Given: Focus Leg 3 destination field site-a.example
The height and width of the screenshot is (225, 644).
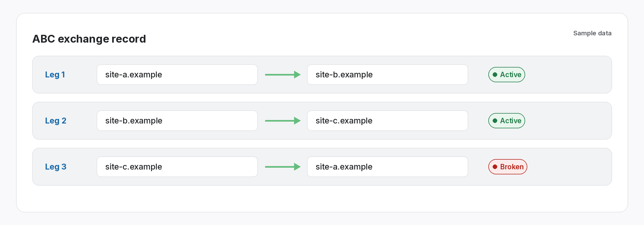Looking at the screenshot, I should coord(387,167).
